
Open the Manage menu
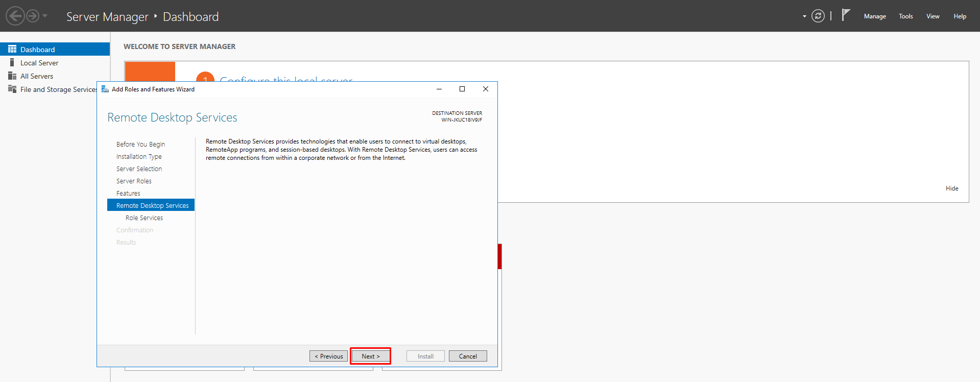pos(875,16)
